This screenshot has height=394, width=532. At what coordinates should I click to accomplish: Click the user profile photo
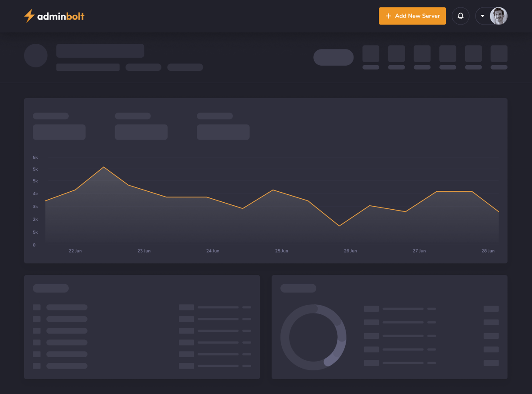[499, 16]
